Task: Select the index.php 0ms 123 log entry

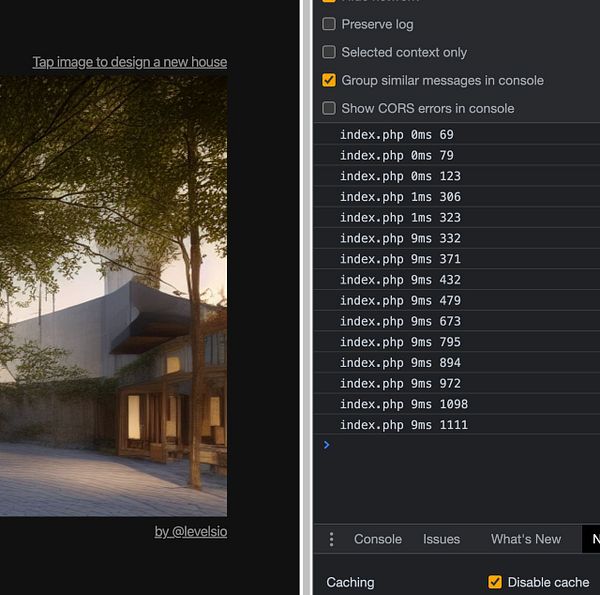Action: click(x=457, y=176)
